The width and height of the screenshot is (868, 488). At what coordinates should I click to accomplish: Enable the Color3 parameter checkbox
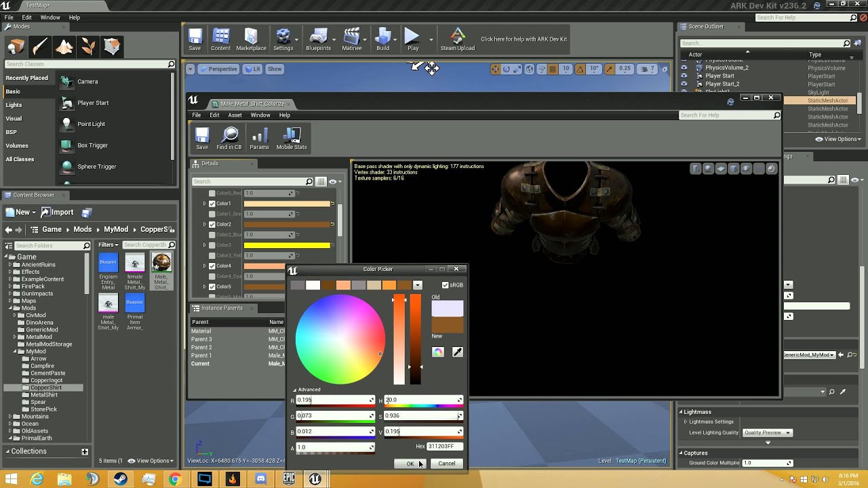(x=212, y=245)
